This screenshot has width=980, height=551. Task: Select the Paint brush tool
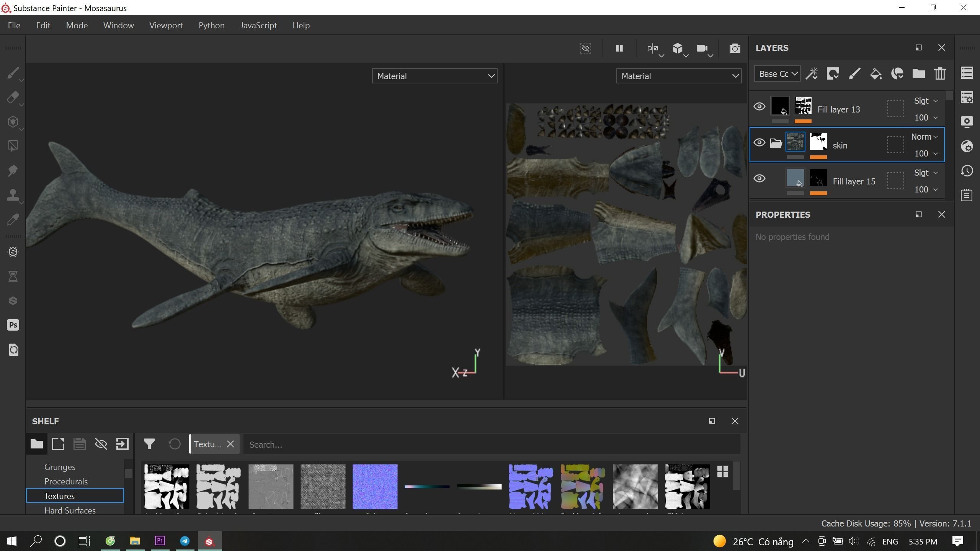pos(13,73)
